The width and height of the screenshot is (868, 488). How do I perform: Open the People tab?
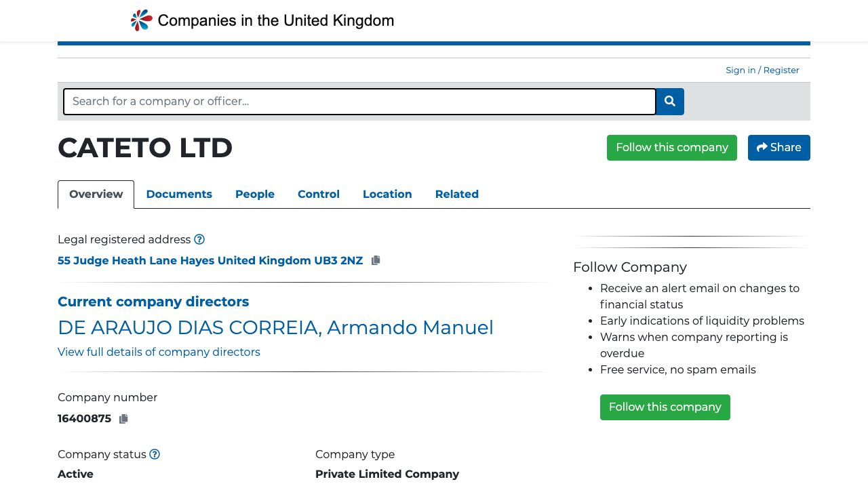click(254, 195)
